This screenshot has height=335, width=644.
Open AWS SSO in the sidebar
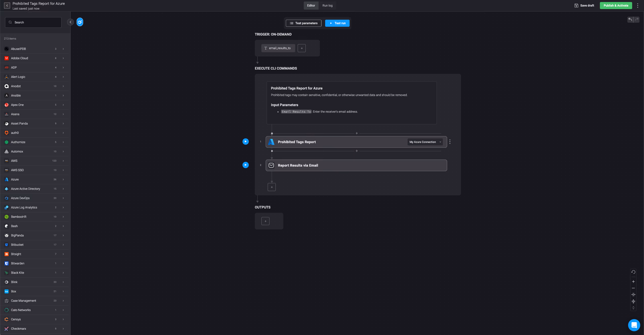(34, 170)
